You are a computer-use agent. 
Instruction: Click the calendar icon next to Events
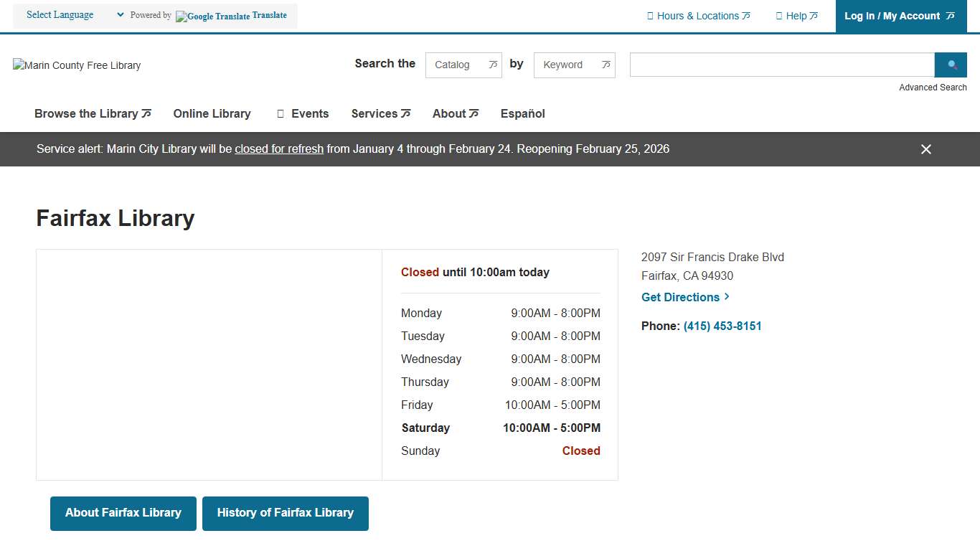point(280,113)
